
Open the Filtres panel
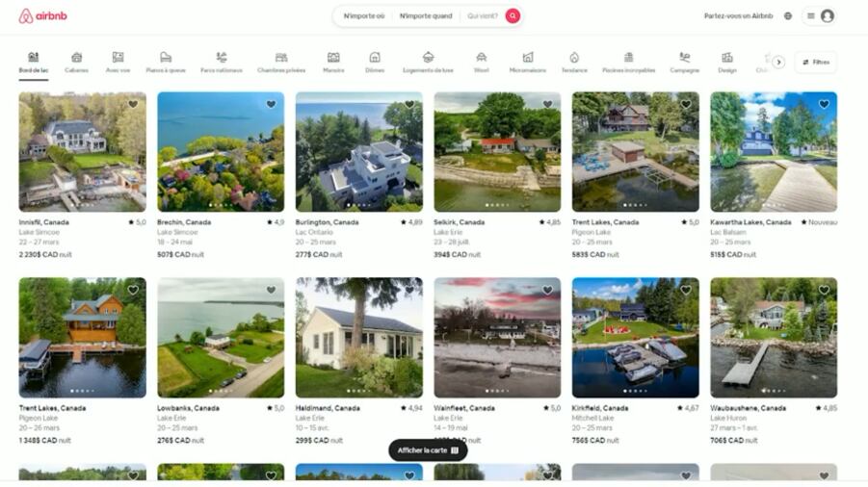pyautogui.click(x=815, y=62)
